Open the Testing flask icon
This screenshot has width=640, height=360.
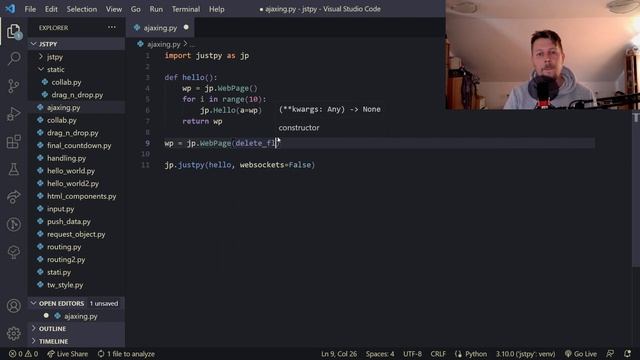(x=13, y=169)
